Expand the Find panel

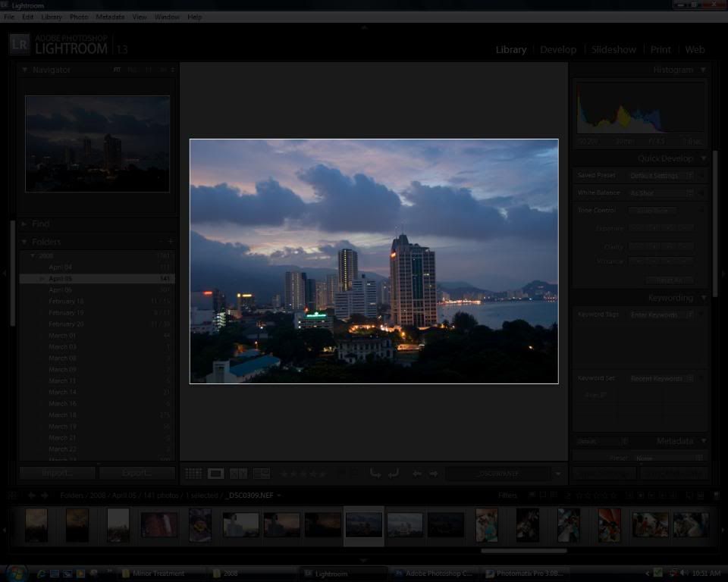[x=24, y=224]
